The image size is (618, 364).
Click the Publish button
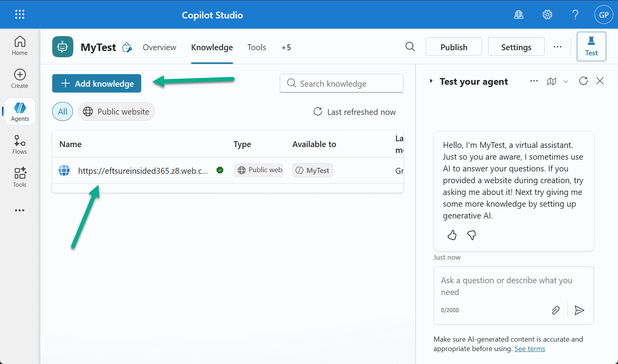click(454, 47)
